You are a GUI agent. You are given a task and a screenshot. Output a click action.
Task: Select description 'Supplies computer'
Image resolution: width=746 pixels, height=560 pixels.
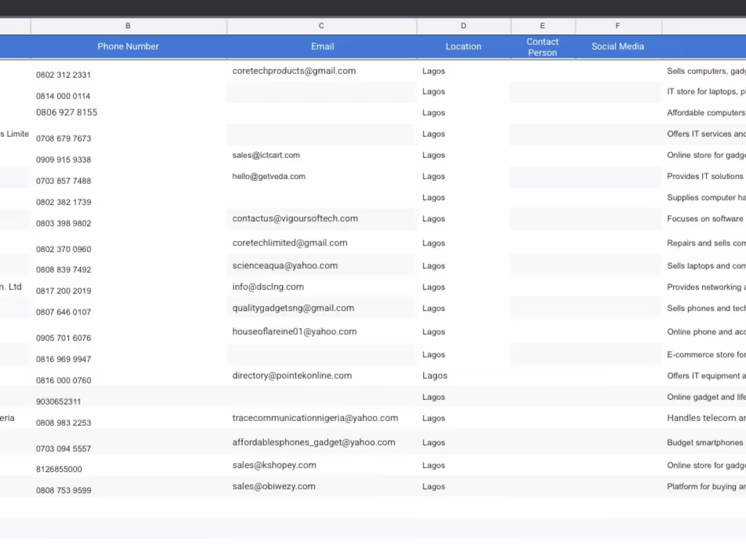tap(706, 197)
